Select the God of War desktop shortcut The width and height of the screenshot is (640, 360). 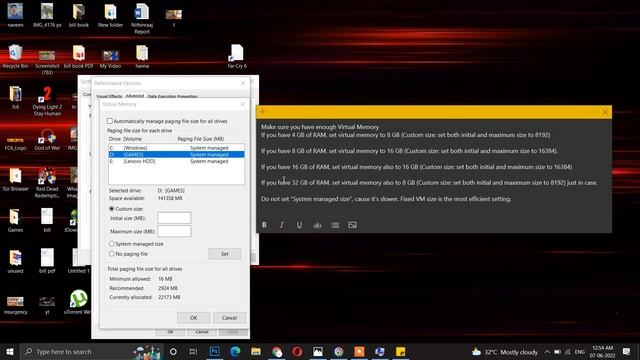click(x=47, y=140)
